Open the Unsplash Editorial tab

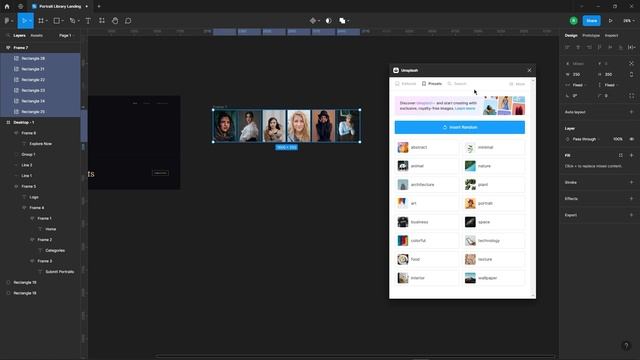tap(405, 84)
